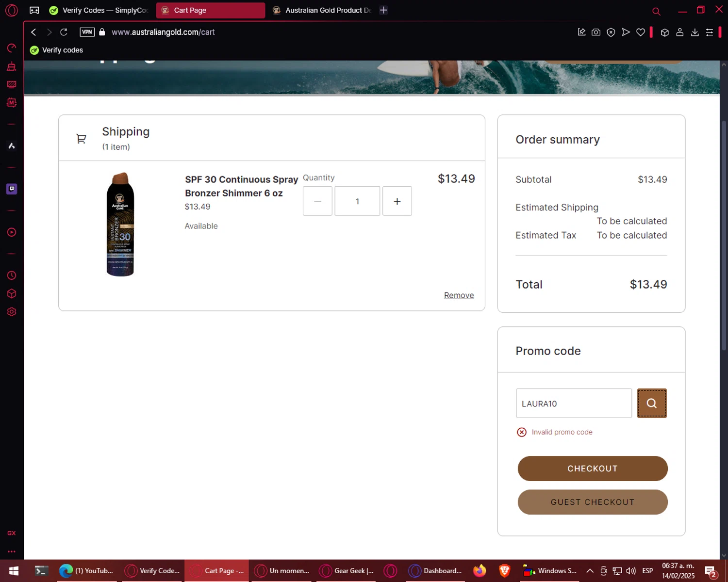Click the promo code input field
The width and height of the screenshot is (728, 582).
click(x=574, y=403)
